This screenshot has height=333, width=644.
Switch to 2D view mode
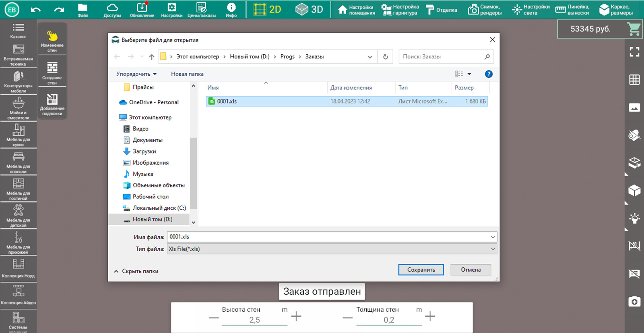tap(268, 9)
